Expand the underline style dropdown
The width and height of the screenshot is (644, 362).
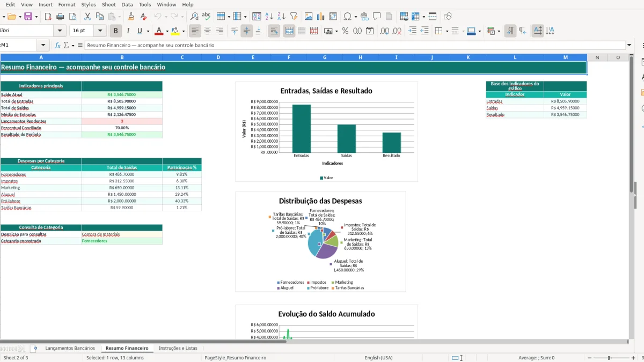point(148,31)
